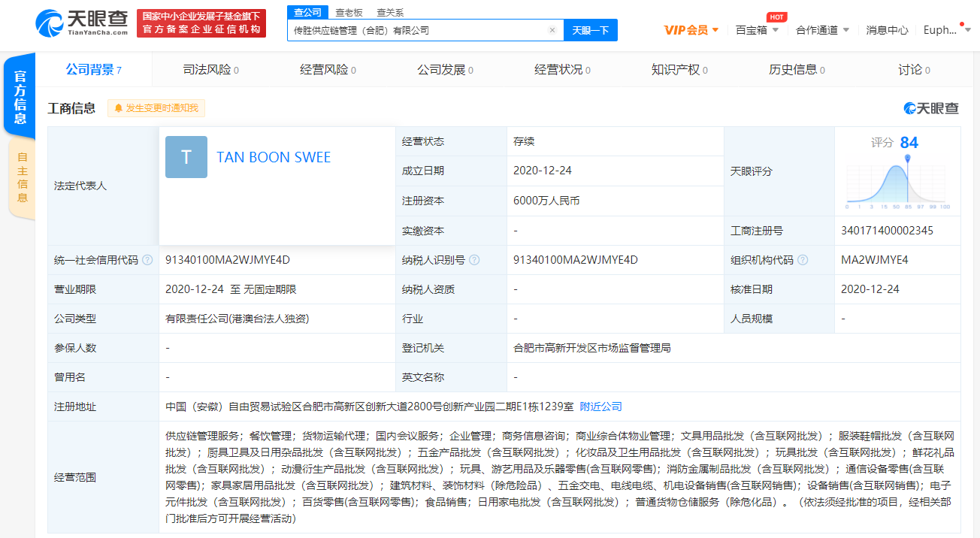Screen dimensions: 980x538
Task: Click the TianYanCha logo in header
Action: pyautogui.click(x=81, y=23)
